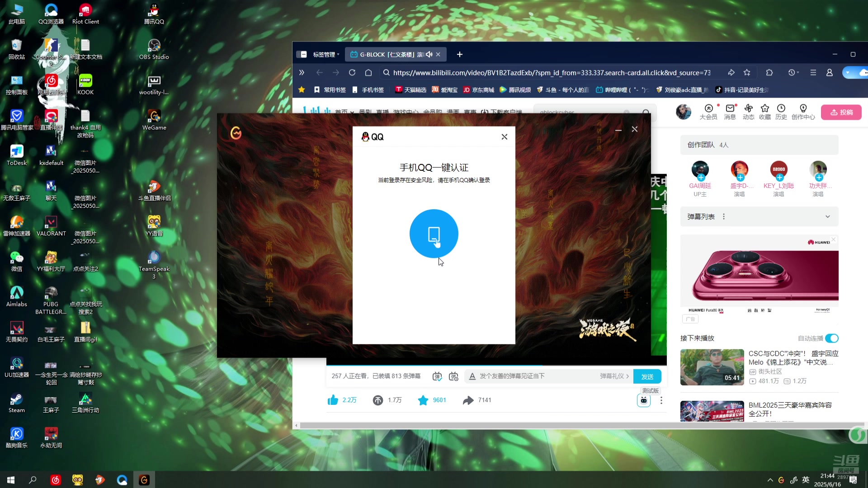Expand the 弹幕列表 chevron
Screen dimensions: 868x488
point(828,217)
